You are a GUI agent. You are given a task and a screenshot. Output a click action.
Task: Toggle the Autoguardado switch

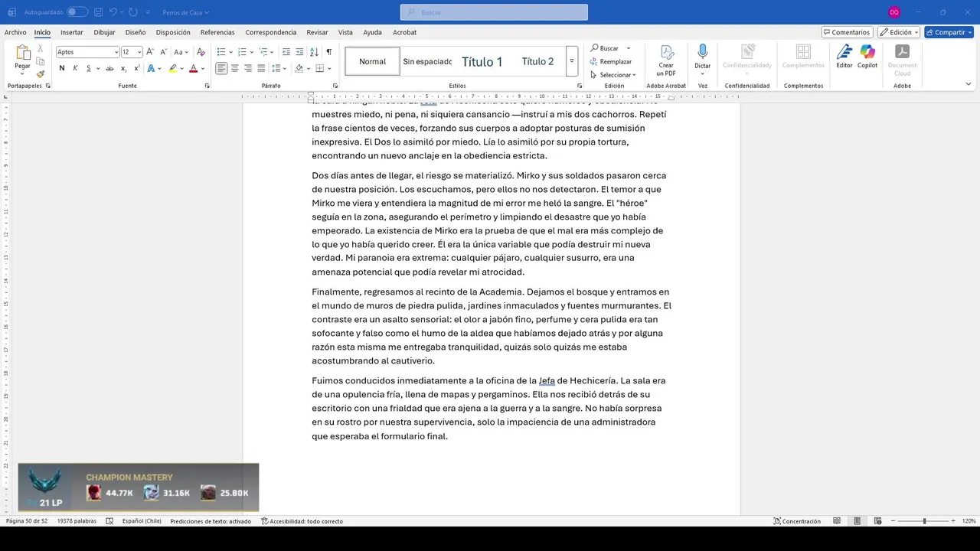tap(77, 12)
